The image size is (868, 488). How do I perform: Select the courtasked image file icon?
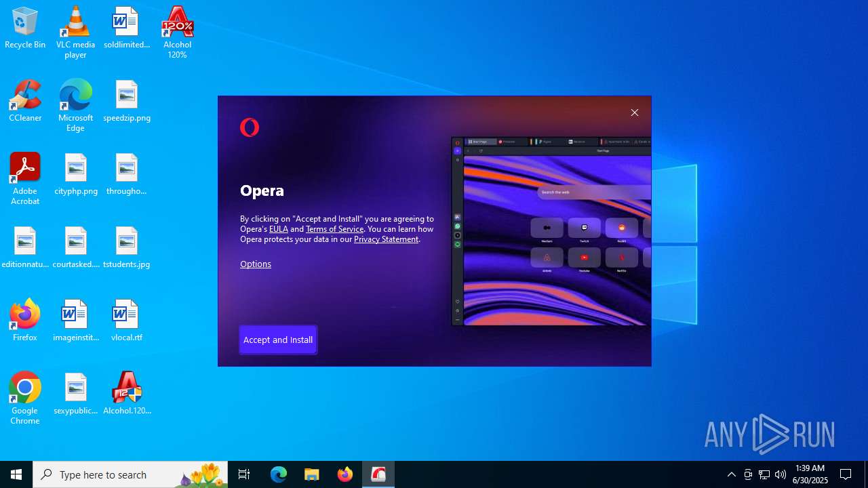click(75, 247)
